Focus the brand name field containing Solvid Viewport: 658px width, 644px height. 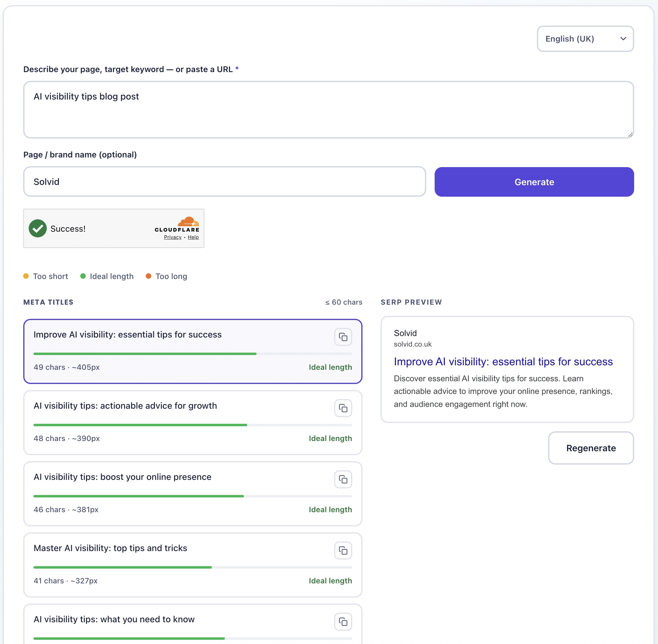pyautogui.click(x=224, y=182)
